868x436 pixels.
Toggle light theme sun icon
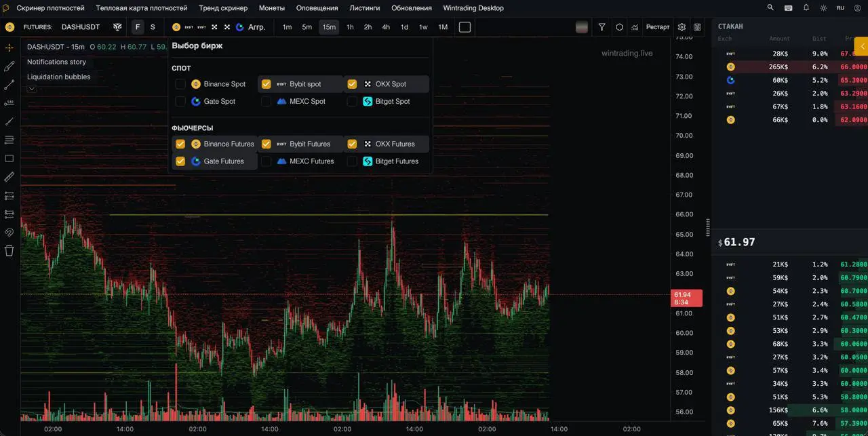coord(823,8)
